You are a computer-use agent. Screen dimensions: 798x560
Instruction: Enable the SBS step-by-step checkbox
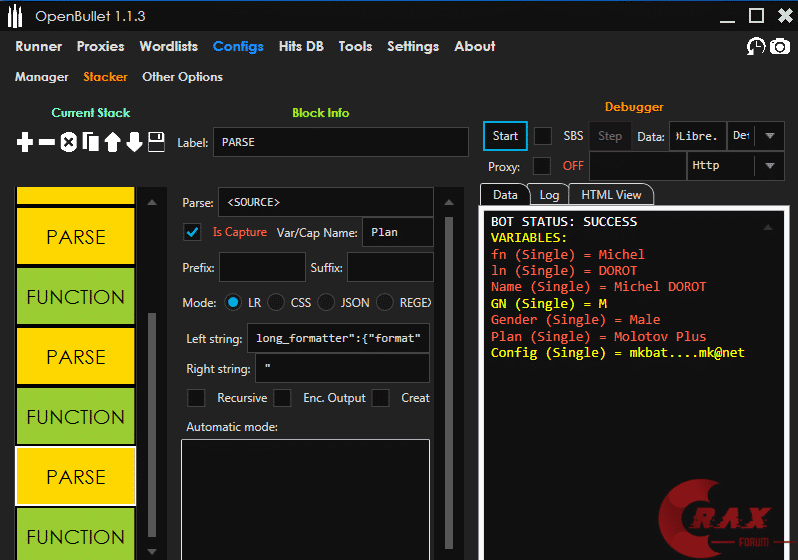click(543, 136)
